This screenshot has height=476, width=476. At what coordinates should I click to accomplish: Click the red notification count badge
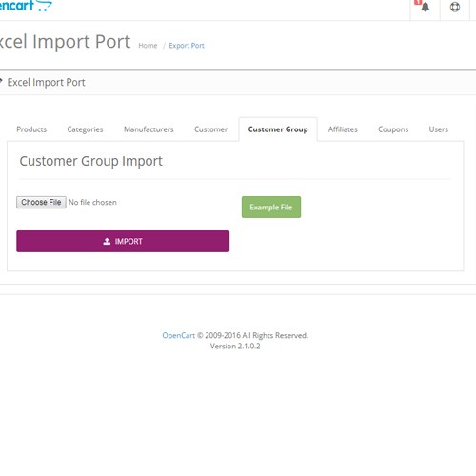(x=418, y=2)
